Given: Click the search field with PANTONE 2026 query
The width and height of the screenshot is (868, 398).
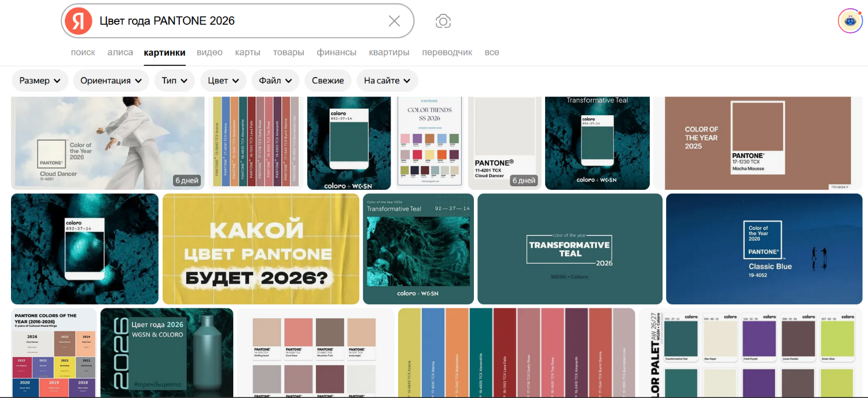Looking at the screenshot, I should click(x=237, y=21).
